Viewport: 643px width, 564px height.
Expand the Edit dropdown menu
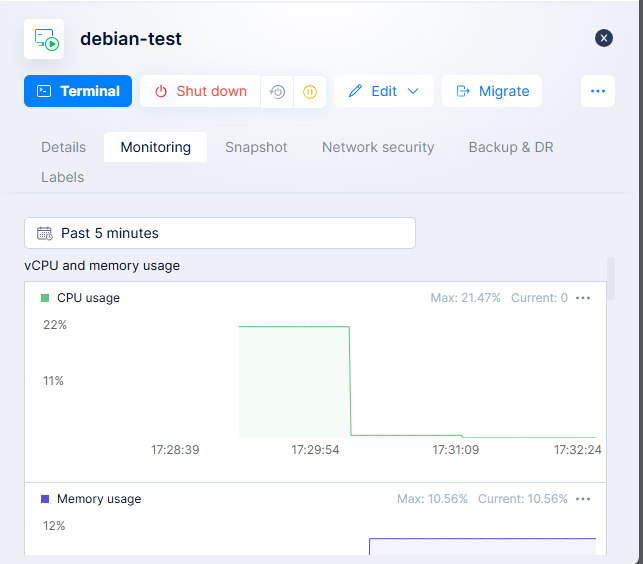coord(384,91)
